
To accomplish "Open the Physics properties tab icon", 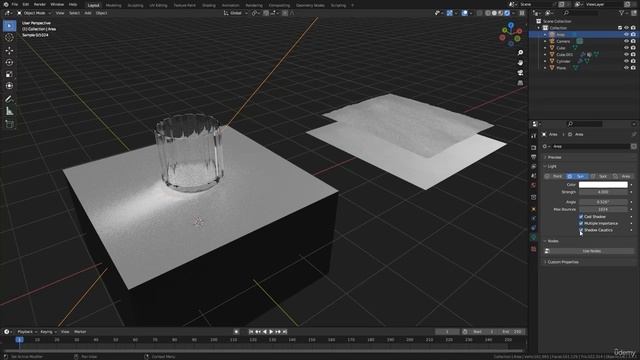I will click(x=533, y=218).
